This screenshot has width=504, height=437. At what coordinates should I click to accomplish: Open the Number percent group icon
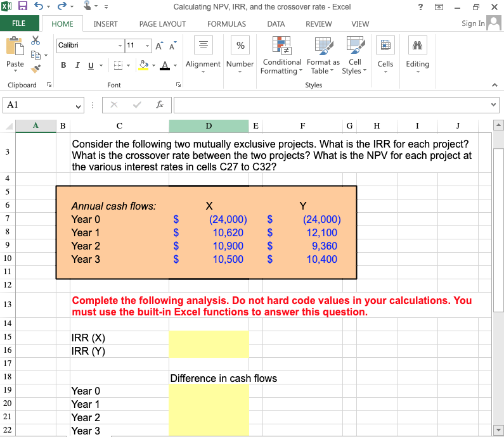point(240,45)
